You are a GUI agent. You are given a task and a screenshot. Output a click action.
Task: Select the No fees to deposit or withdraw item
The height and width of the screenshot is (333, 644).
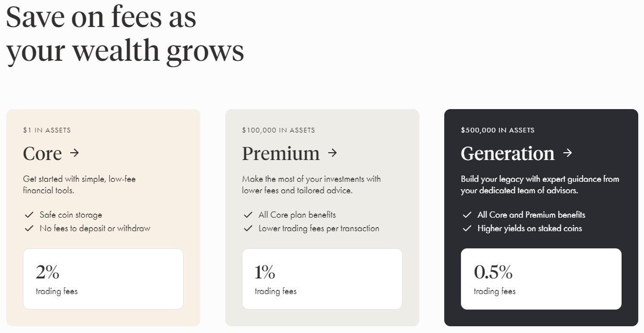point(94,228)
